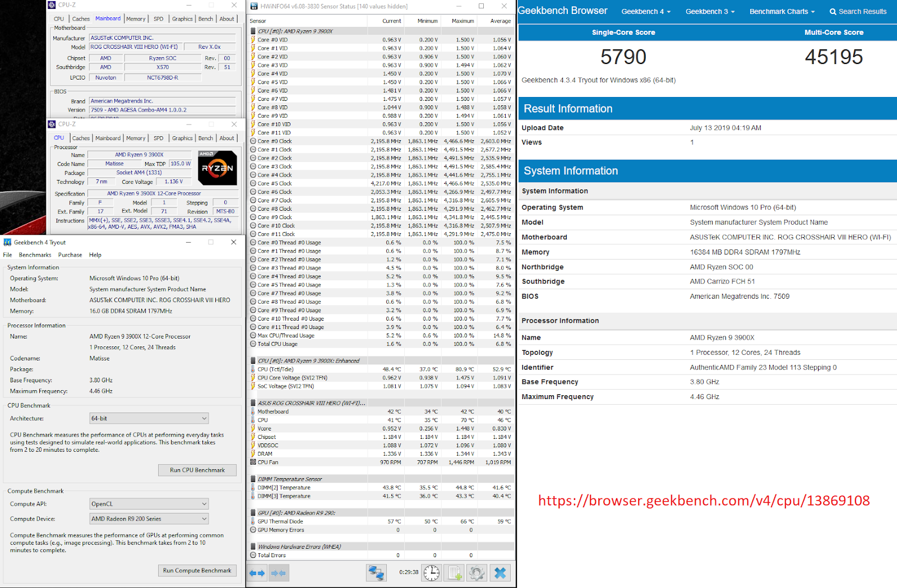
Task: Go to the Geekbench Browser home link
Action: (562, 11)
